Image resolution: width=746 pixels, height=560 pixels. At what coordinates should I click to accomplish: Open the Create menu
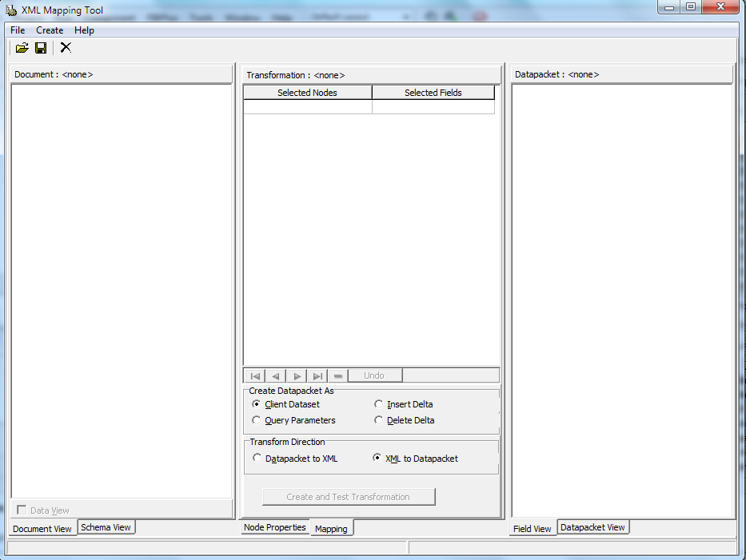click(50, 30)
